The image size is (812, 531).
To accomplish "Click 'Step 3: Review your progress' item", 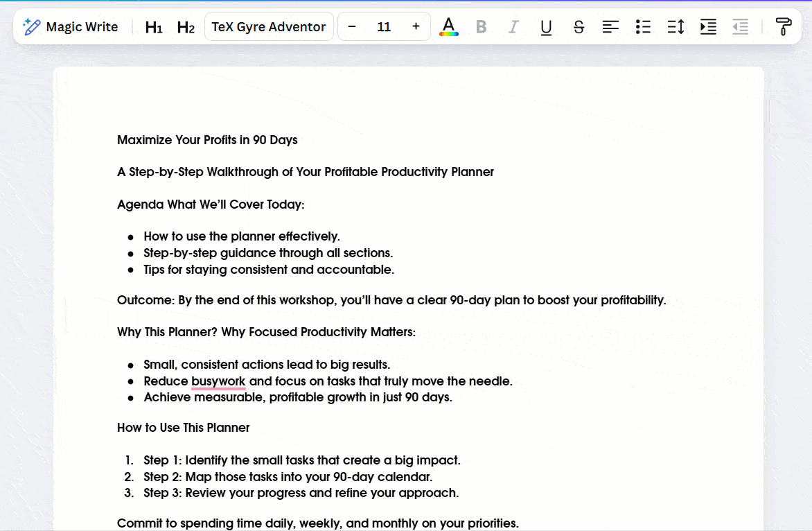I will tap(301, 493).
